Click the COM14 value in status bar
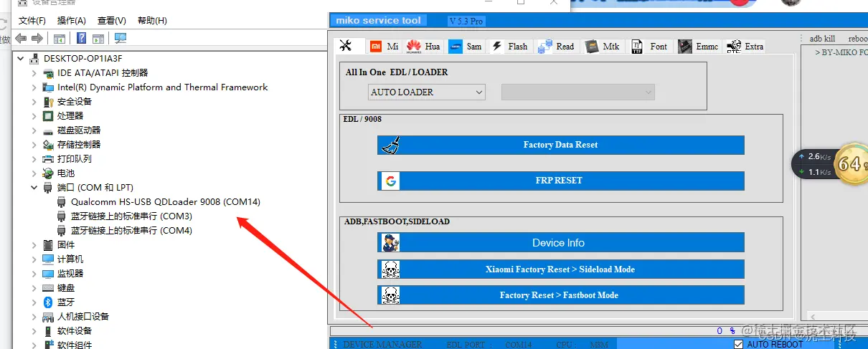The height and width of the screenshot is (349, 868). pos(518,345)
